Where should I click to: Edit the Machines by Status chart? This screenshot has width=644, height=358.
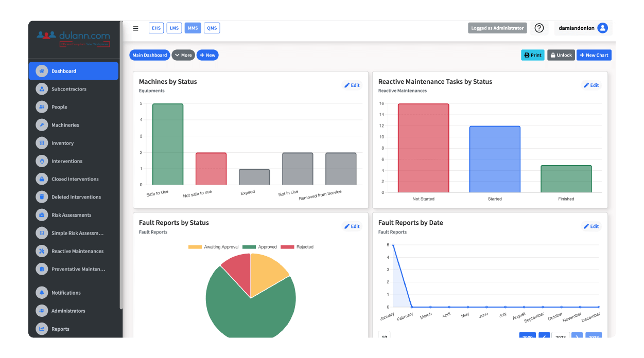[x=352, y=85]
